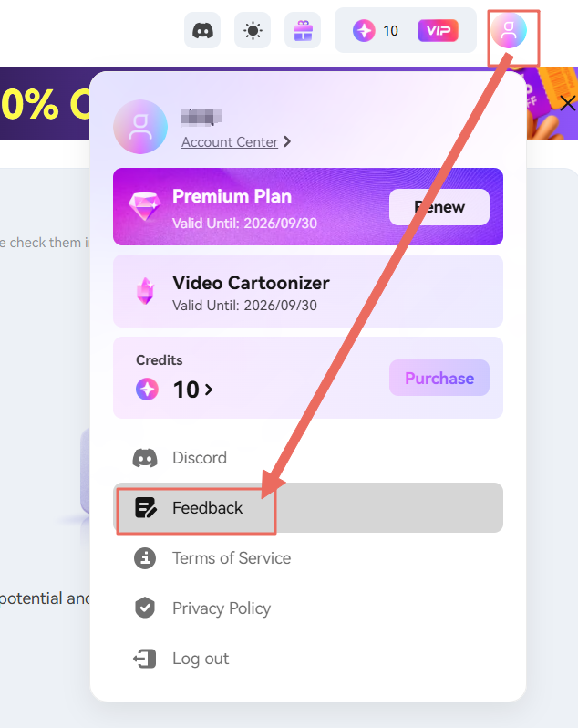The image size is (578, 728).
Task: Open the Account Center link
Action: point(230,141)
